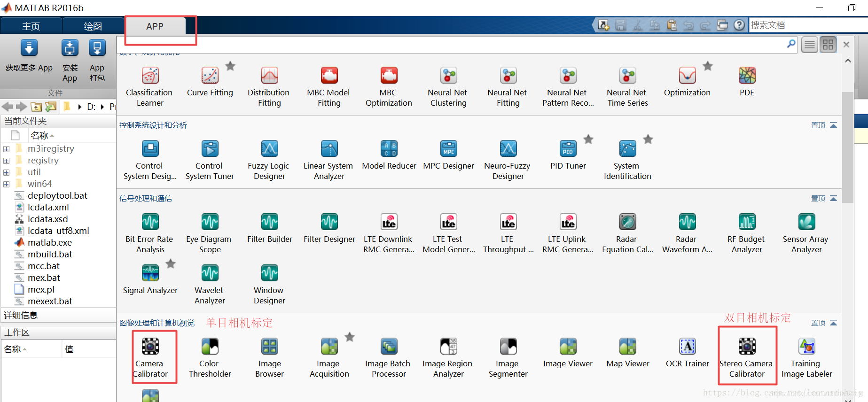Sort files by 名称 column header
Image resolution: width=868 pixels, height=402 pixels.
coord(42,136)
